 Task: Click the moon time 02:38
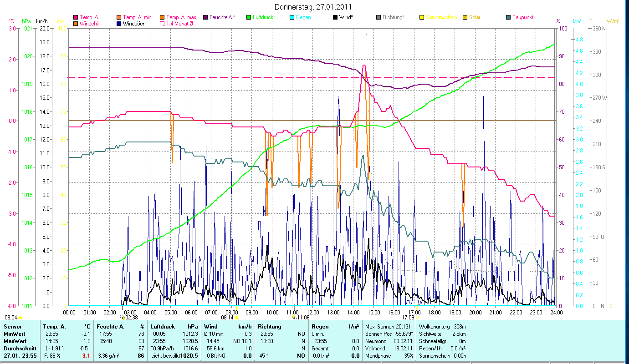(x=131, y=317)
